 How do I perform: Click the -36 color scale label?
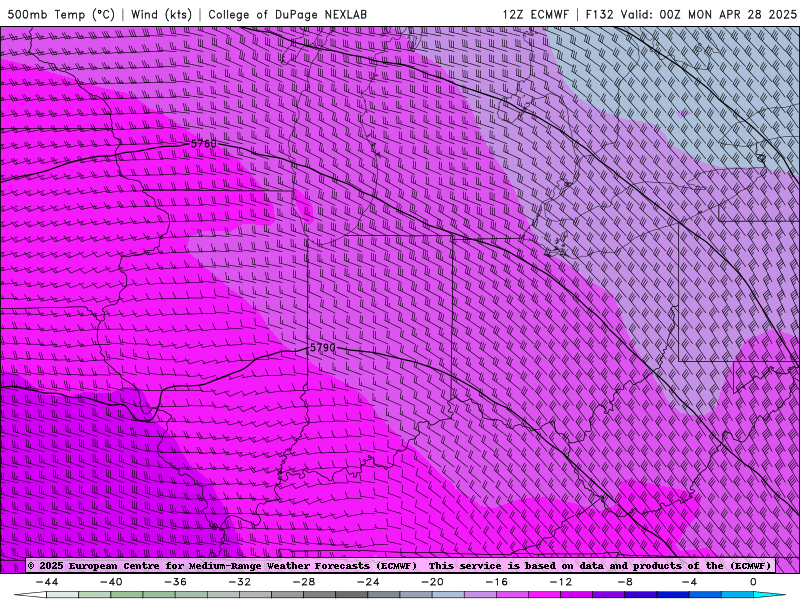(176, 582)
